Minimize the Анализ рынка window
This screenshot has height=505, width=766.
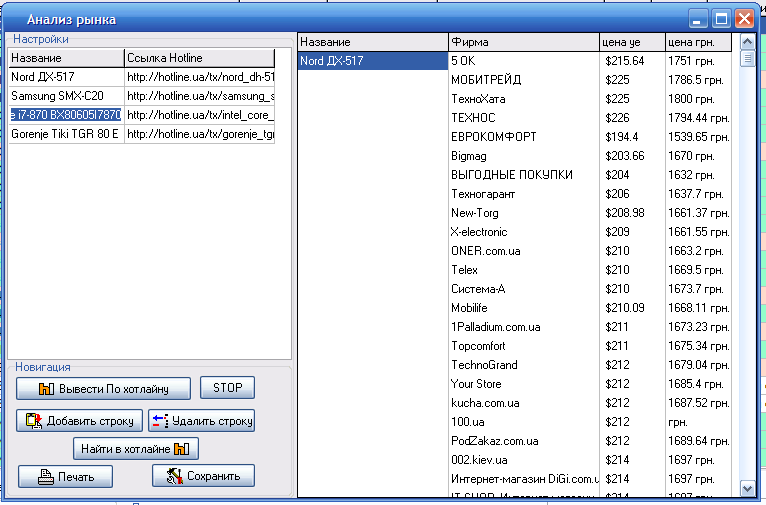[x=698, y=18]
